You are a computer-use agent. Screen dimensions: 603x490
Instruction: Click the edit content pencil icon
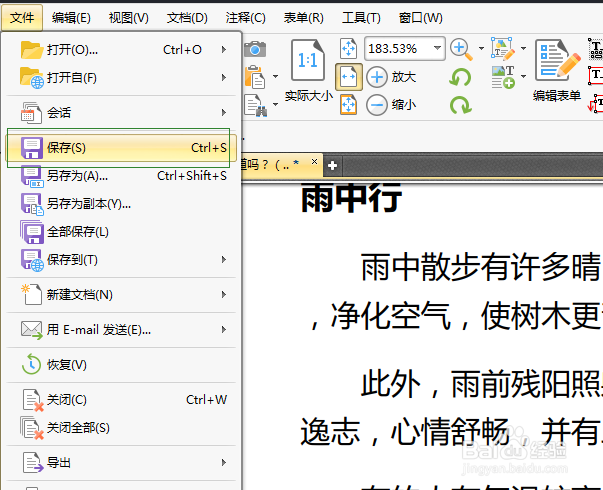(503, 49)
